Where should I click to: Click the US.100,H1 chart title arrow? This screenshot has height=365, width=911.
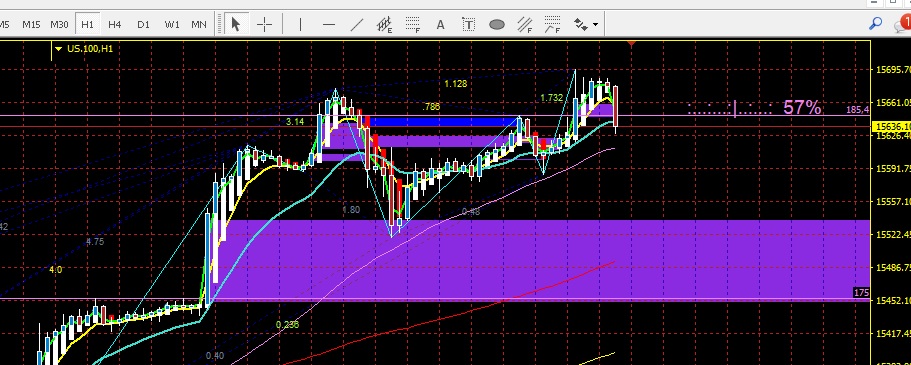pyautogui.click(x=58, y=49)
